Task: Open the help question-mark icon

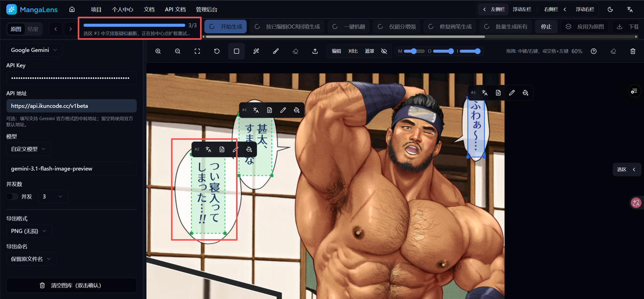Action: 594,51
